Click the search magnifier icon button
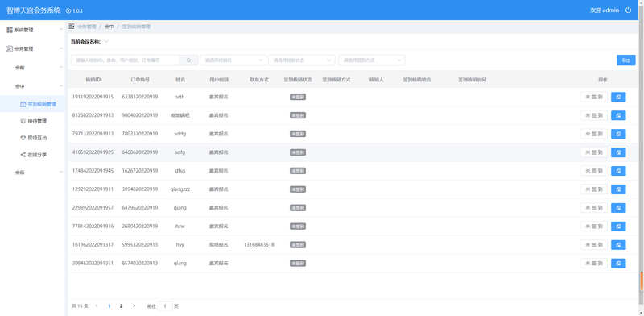Viewport: 644px width, 316px height. [x=188, y=60]
